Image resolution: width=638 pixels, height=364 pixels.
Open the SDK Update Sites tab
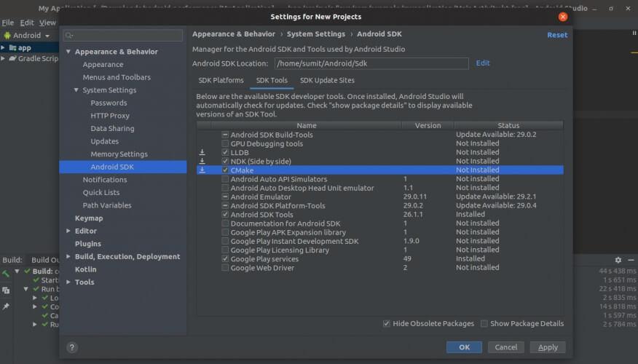coord(327,80)
